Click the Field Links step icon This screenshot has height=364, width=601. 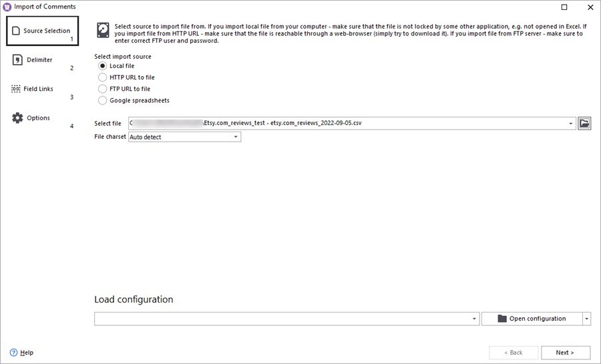point(17,89)
